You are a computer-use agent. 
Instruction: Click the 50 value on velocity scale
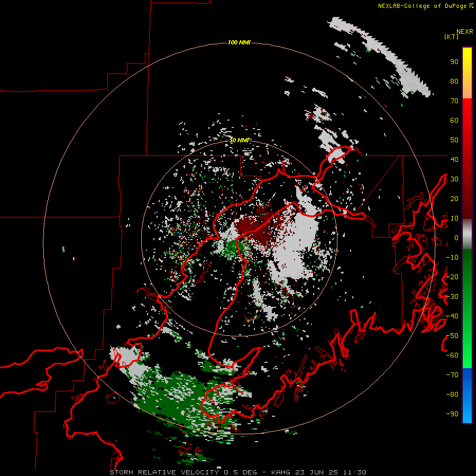click(x=454, y=140)
